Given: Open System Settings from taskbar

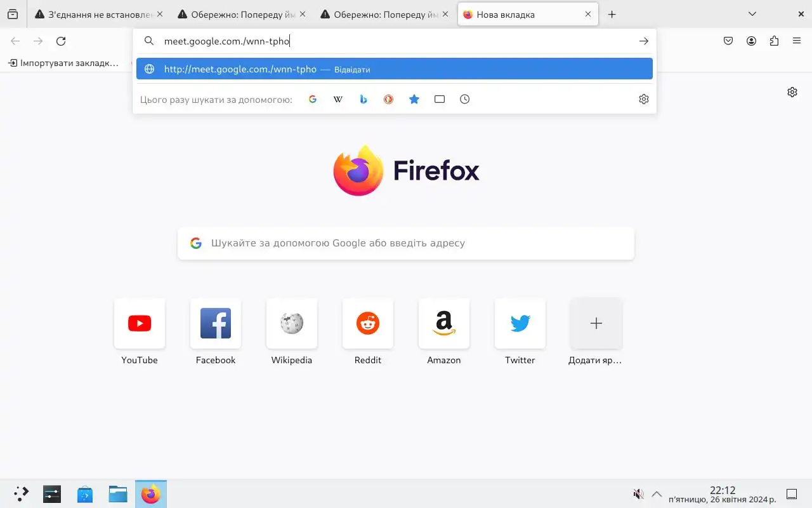Looking at the screenshot, I should 52,493.
